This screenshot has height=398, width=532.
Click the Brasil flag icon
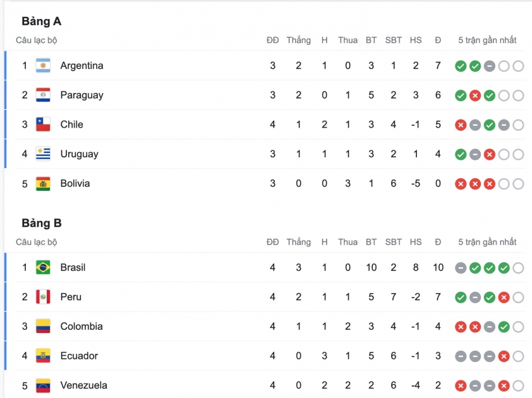43,268
